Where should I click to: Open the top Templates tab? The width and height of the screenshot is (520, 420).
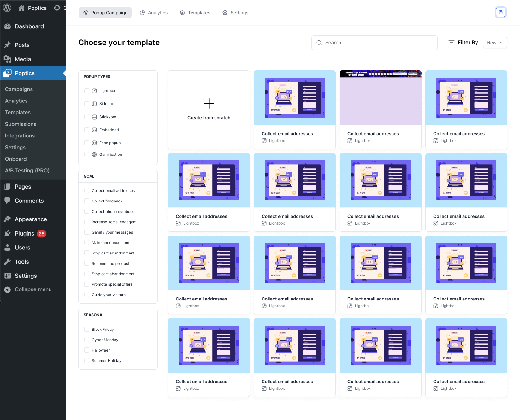(195, 13)
